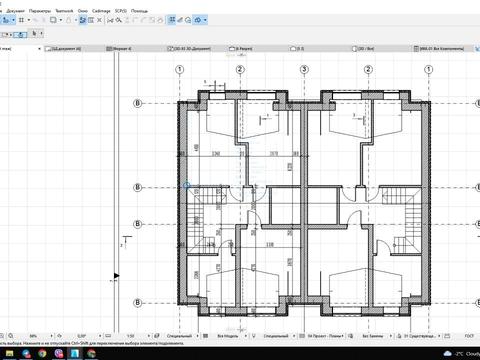
Task: Toggle the highlighted grid snap icon
Action: [x=172, y=20]
